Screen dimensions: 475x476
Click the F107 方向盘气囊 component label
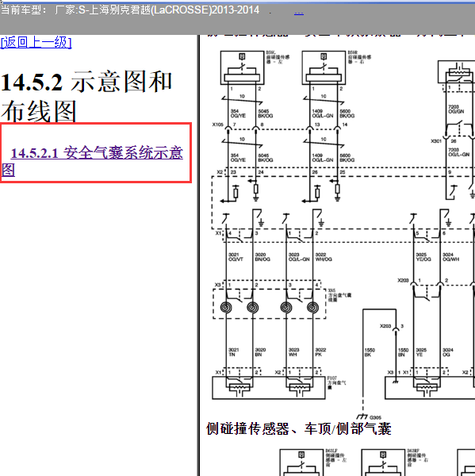(x=336, y=382)
